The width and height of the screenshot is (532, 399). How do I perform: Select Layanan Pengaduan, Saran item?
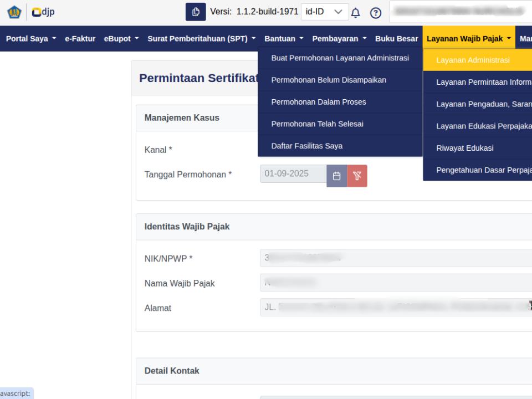point(477,104)
